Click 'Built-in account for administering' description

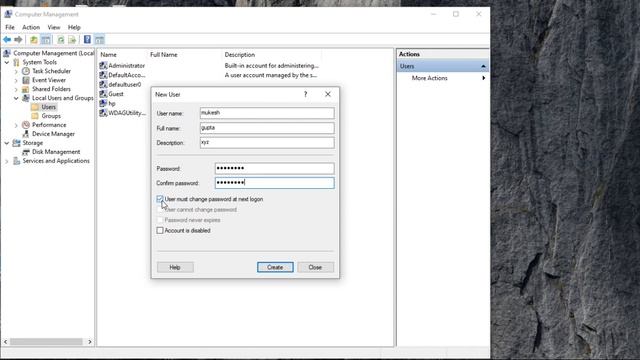click(271, 65)
